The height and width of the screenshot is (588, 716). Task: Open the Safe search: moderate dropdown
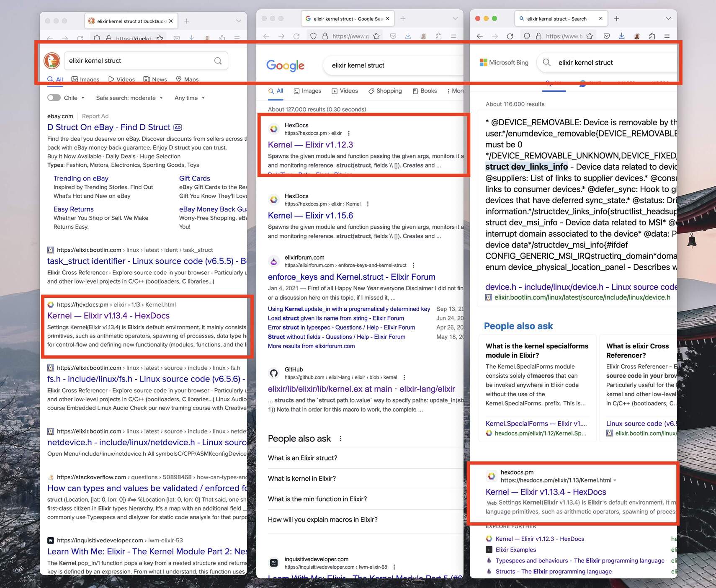pos(129,98)
